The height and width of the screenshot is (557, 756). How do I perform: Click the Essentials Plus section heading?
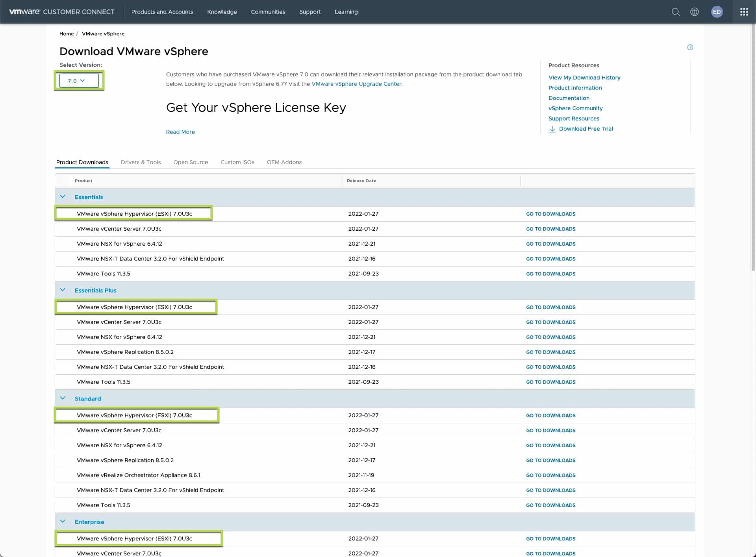click(96, 291)
